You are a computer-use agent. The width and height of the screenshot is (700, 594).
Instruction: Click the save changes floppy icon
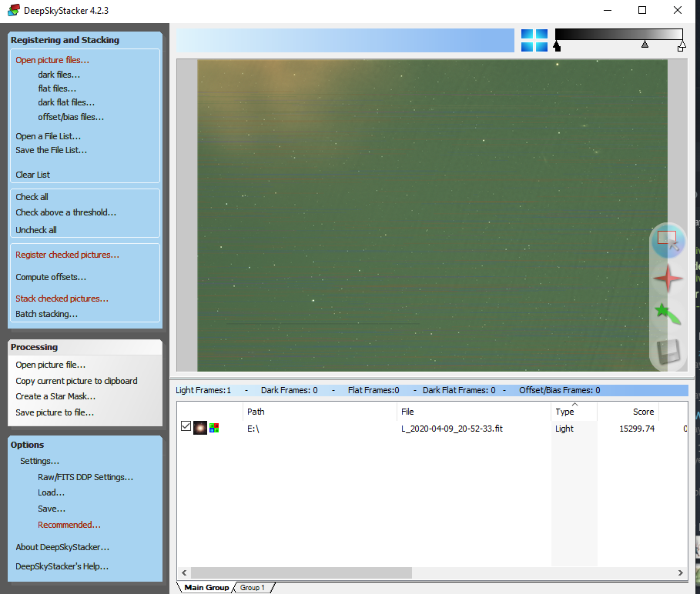coord(668,352)
